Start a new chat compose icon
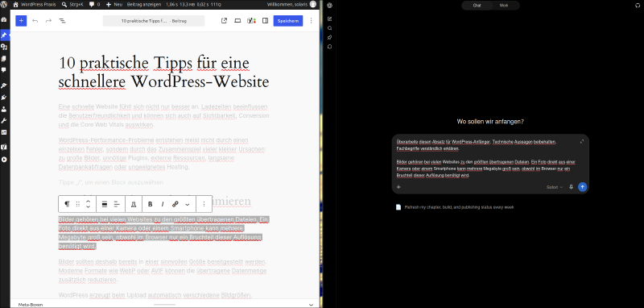The image size is (644, 308). pos(330,19)
